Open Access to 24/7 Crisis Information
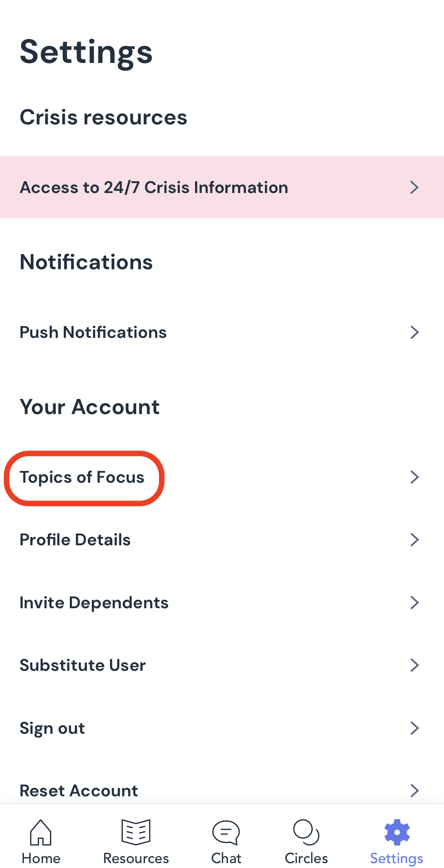Screen dimensions: 444x868 [154, 187]
